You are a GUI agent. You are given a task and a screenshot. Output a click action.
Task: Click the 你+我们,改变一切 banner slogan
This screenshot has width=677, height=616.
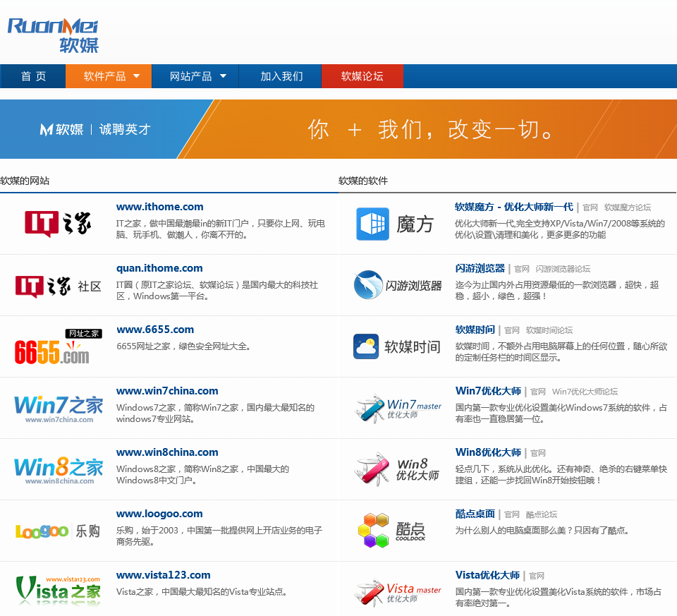click(x=430, y=129)
